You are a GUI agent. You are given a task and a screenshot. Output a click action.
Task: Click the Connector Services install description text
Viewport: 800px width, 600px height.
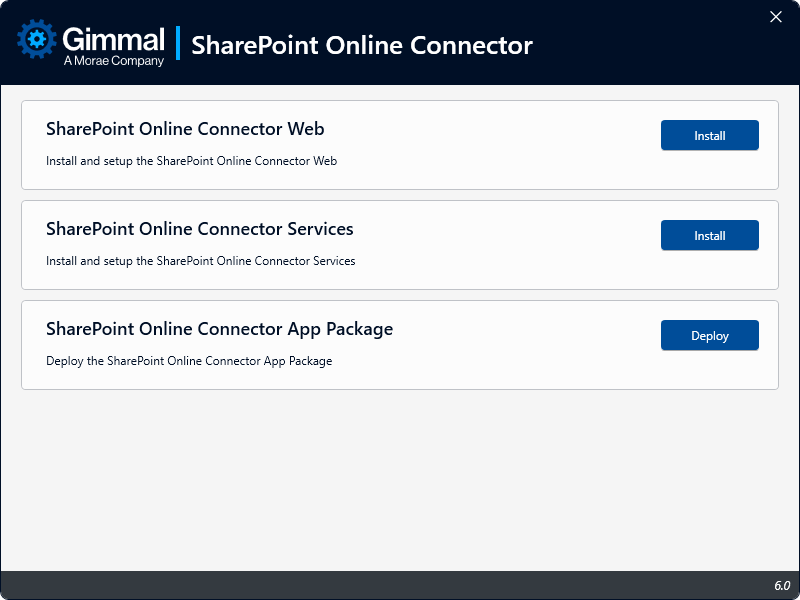(200, 261)
